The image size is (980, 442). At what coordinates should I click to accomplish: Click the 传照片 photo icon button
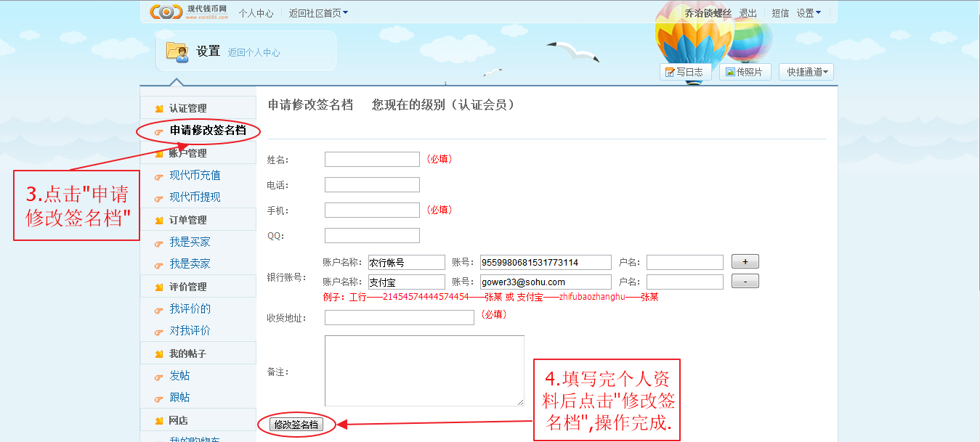[x=745, y=72]
